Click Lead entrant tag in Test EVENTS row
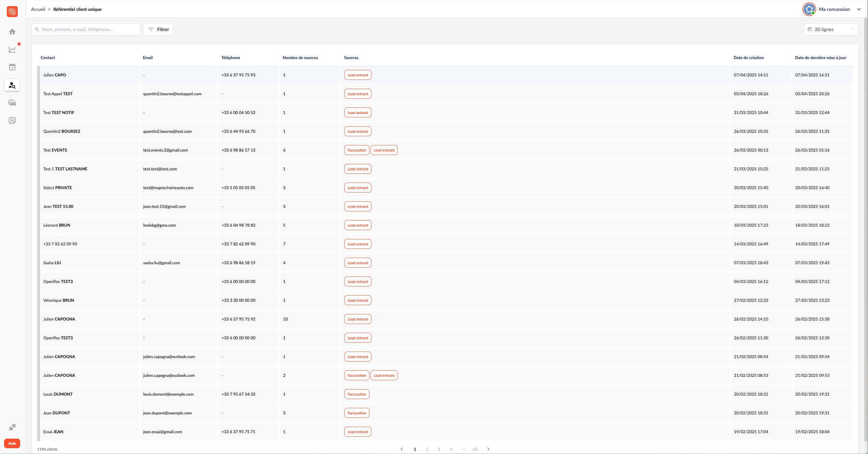Screen dimensions: 868x454 (384, 150)
